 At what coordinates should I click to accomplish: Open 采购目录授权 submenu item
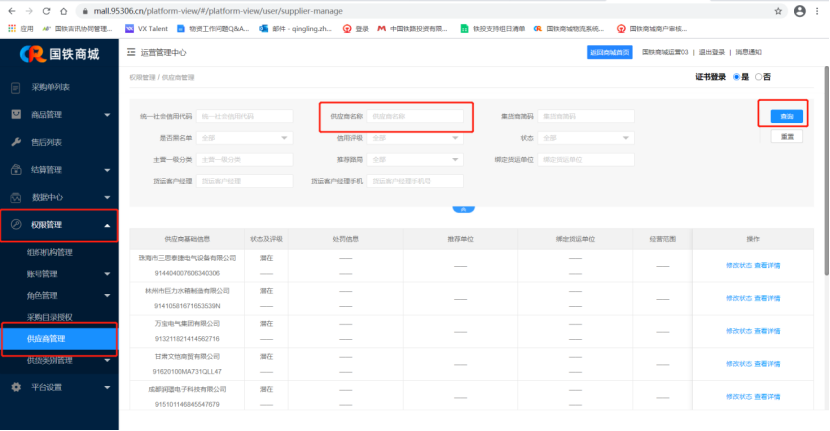pos(50,317)
